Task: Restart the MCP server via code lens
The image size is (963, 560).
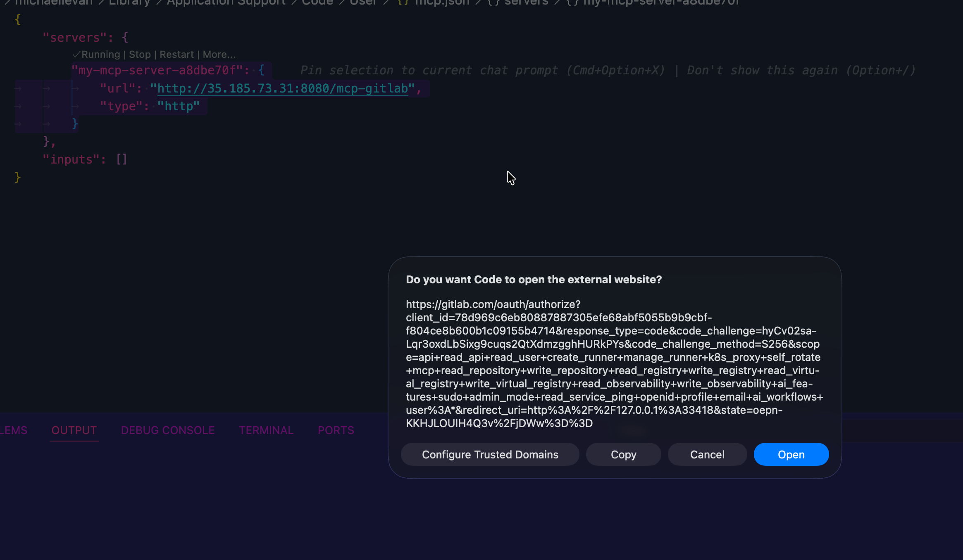Action: tap(176, 55)
